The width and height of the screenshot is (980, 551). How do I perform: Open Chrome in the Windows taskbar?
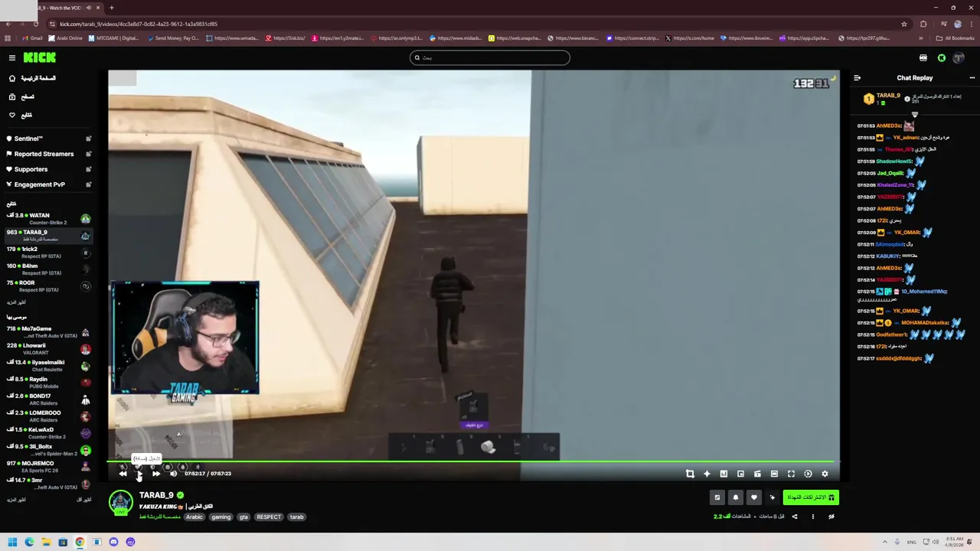(80, 542)
